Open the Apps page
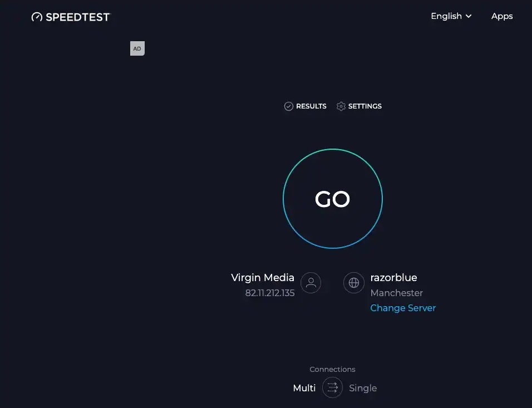 click(x=501, y=16)
